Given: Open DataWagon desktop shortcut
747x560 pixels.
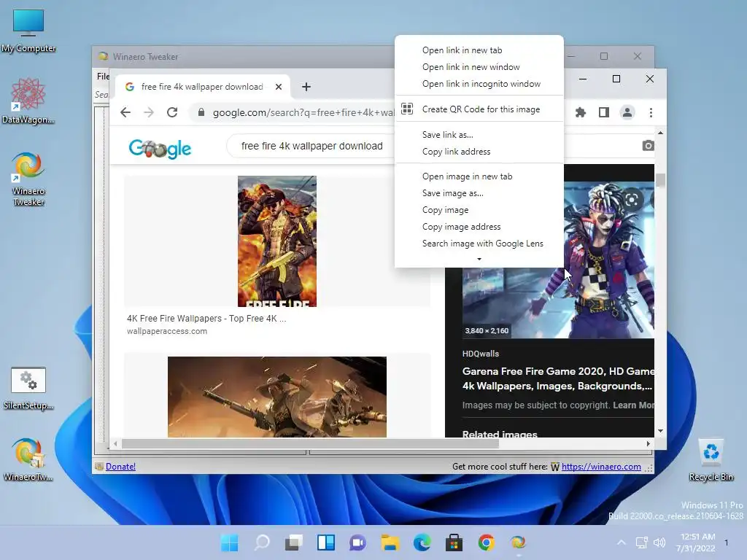Looking at the screenshot, I should pos(28,101).
